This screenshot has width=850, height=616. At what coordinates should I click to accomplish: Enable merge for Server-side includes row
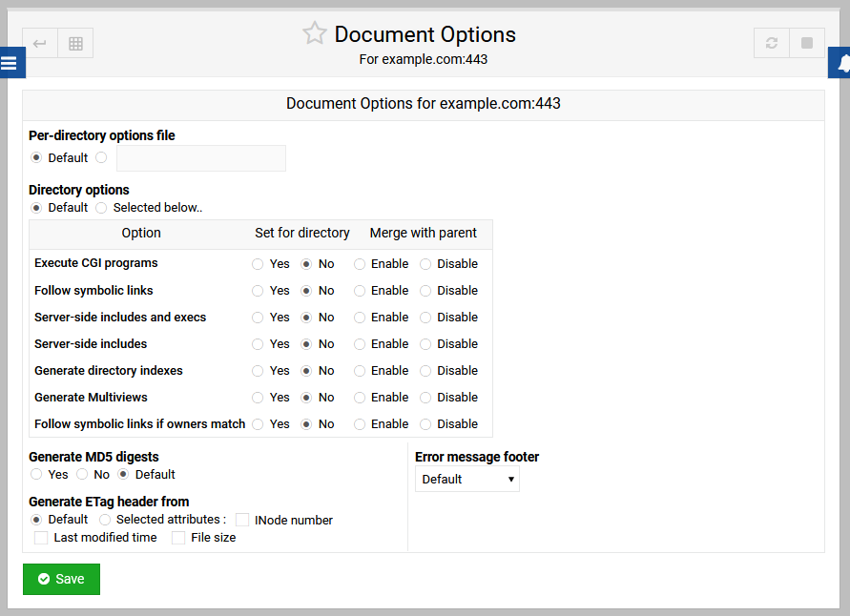click(x=360, y=344)
